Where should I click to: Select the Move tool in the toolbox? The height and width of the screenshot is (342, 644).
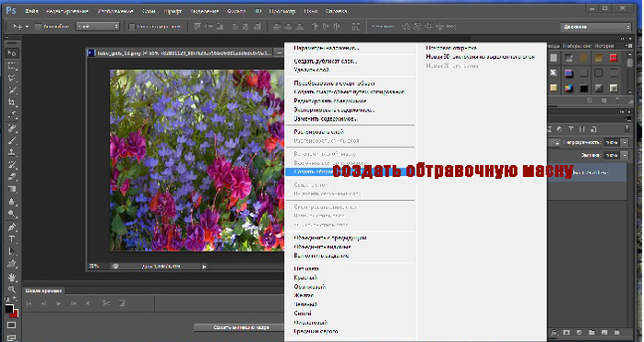pyautogui.click(x=11, y=53)
